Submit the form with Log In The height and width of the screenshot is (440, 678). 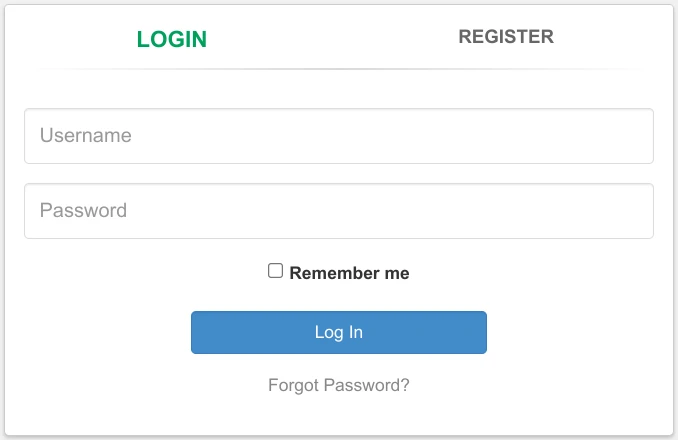coord(338,332)
